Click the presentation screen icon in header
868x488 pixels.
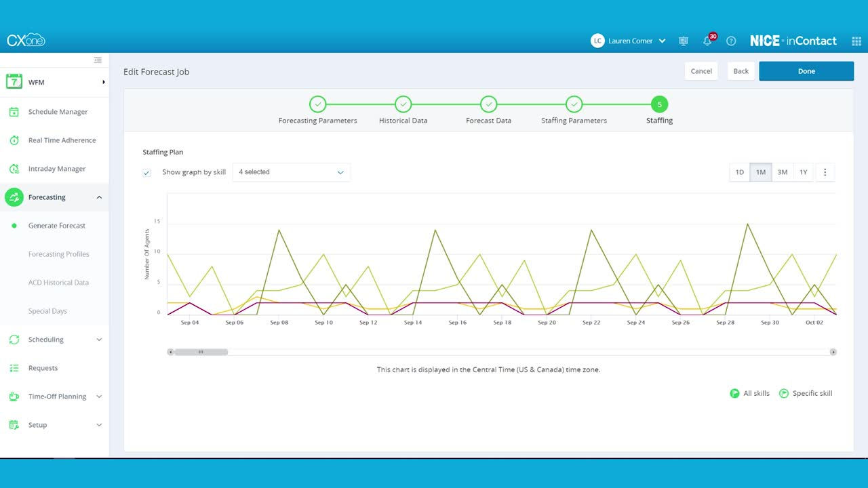pyautogui.click(x=684, y=41)
